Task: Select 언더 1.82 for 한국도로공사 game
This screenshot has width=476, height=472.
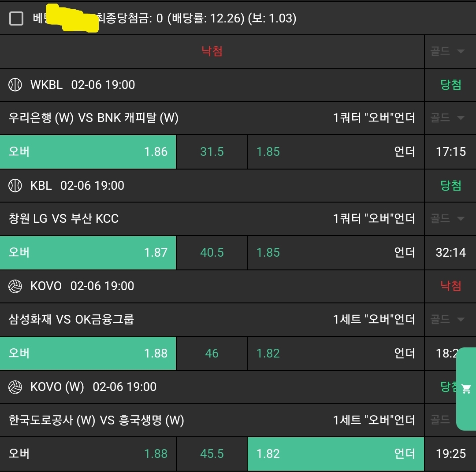Action: [x=335, y=454]
